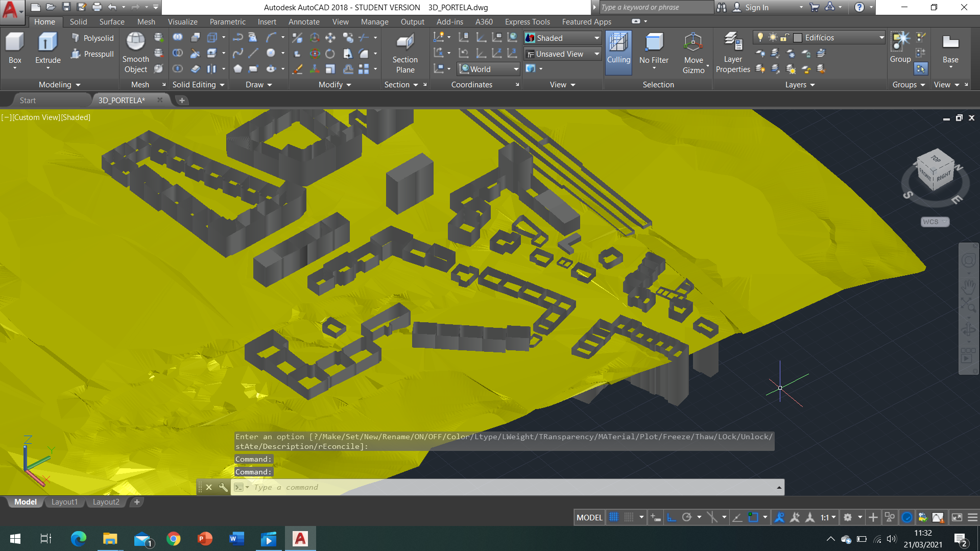Click the Edifícios layer color swatch
This screenshot has height=551, width=980.
[x=798, y=38]
